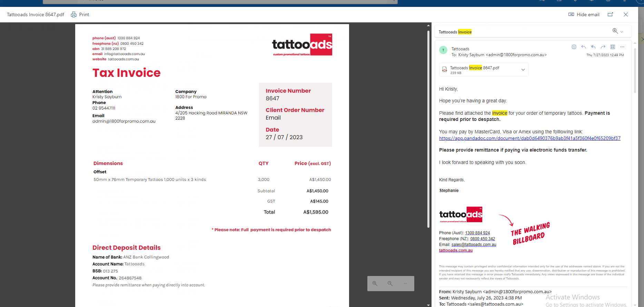Viewport: 644px width, 307px height.
Task: Email sales@tattooads.com.au from the signature
Action: (x=474, y=245)
